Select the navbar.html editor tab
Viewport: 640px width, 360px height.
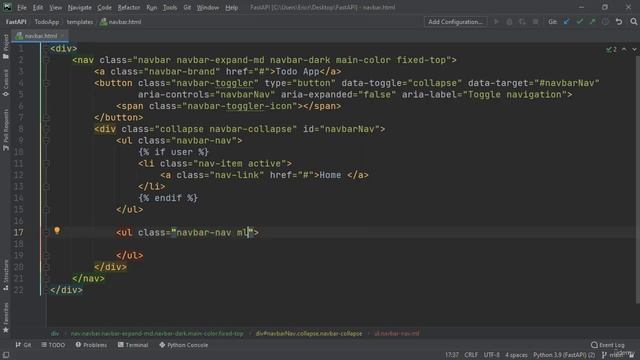pyautogui.click(x=40, y=36)
